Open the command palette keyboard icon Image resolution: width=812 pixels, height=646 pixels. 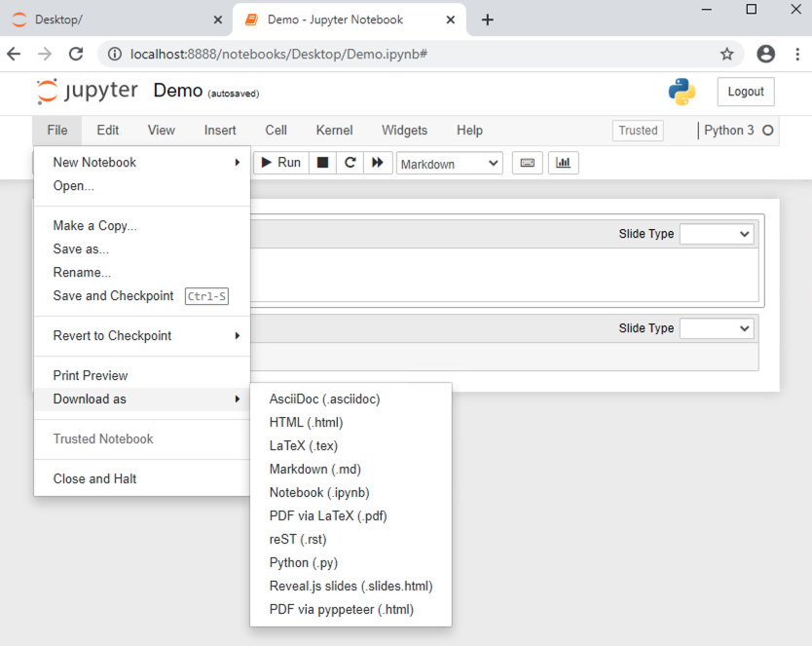(x=527, y=163)
